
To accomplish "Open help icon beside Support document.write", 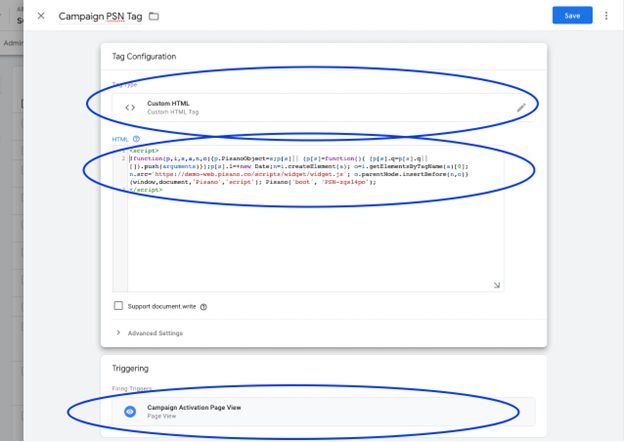I will (x=203, y=307).
